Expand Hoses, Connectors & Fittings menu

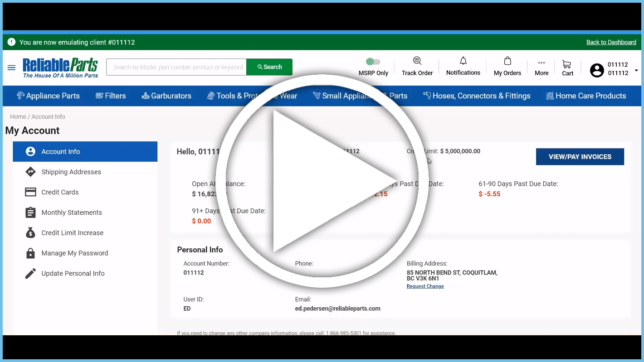tap(477, 96)
